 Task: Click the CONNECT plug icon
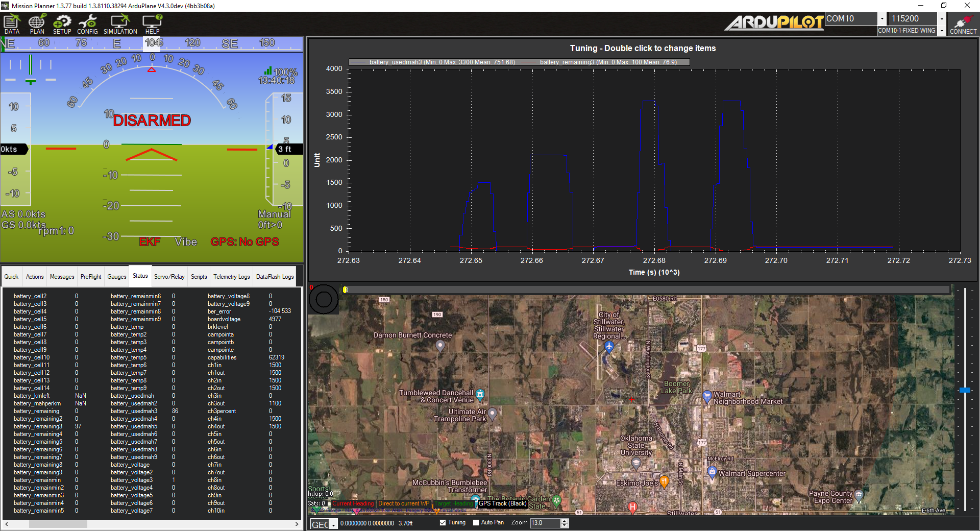[963, 24]
